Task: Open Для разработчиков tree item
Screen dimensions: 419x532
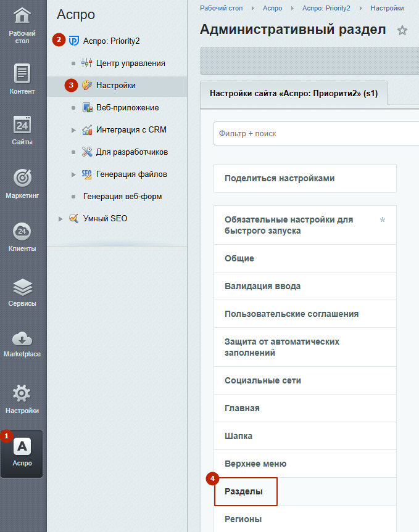Action: (132, 152)
